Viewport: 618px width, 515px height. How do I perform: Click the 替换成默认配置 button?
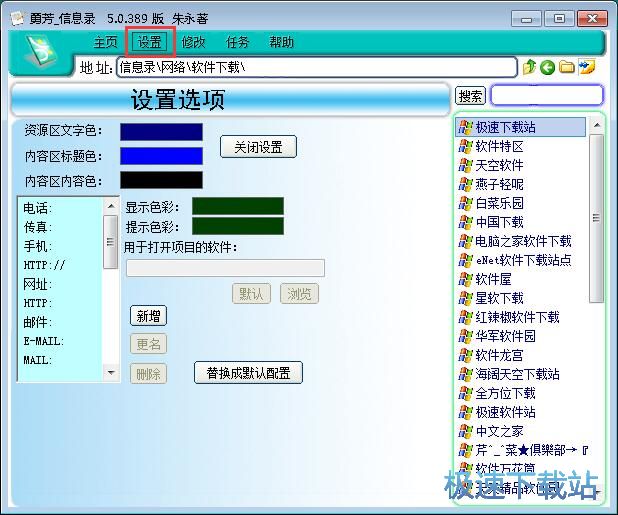(x=248, y=373)
